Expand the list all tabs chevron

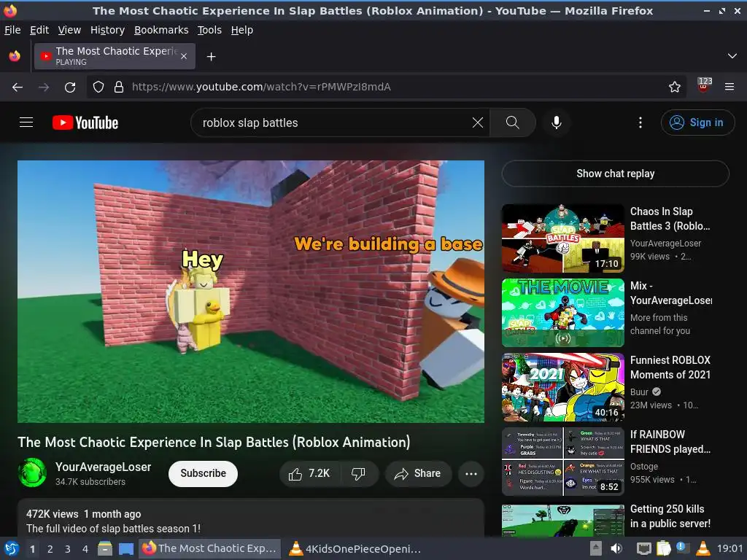click(x=732, y=56)
